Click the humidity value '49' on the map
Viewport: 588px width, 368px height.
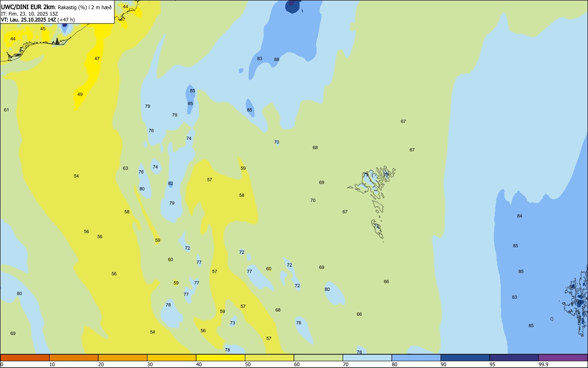(80, 95)
